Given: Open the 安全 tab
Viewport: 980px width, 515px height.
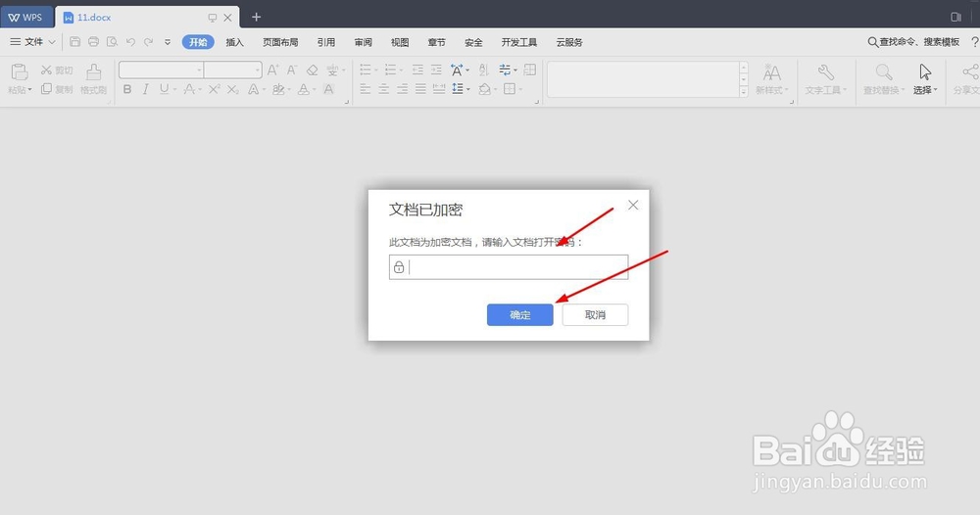Looking at the screenshot, I should 473,42.
